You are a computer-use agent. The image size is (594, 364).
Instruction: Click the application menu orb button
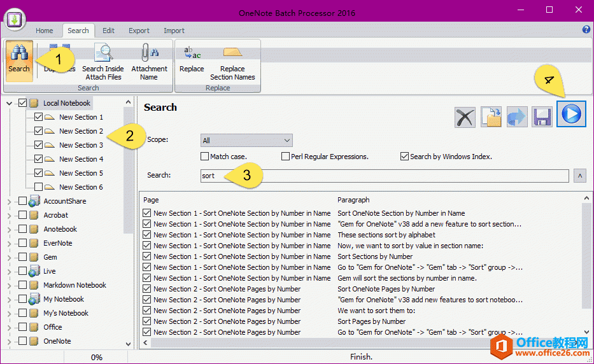tap(15, 20)
